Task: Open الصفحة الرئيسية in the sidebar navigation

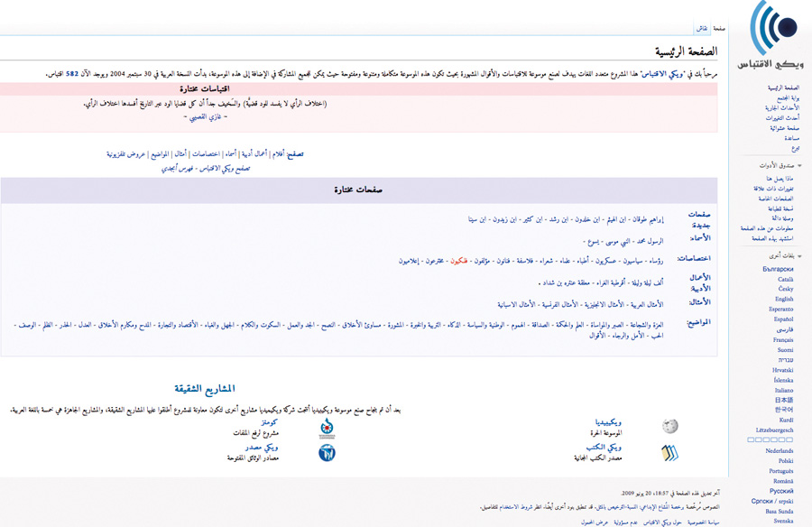Action: pos(783,88)
